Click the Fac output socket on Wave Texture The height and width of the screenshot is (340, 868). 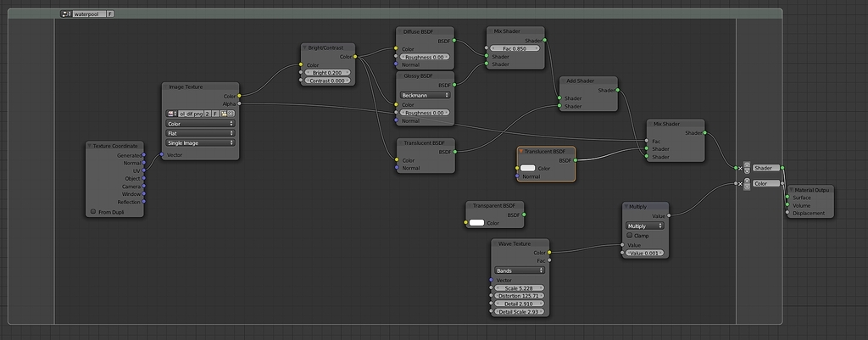pyautogui.click(x=548, y=260)
